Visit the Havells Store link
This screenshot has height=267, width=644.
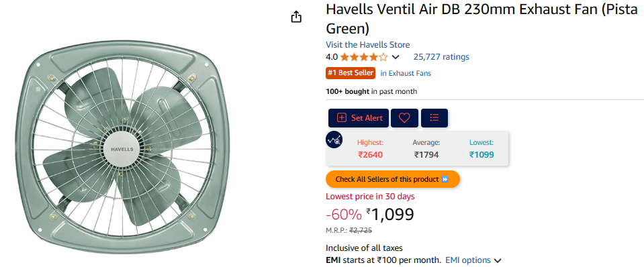367,45
